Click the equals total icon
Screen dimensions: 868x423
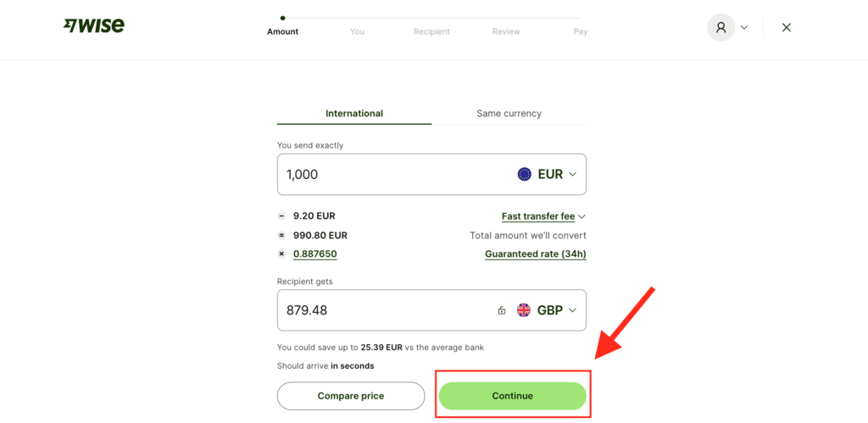coord(281,236)
